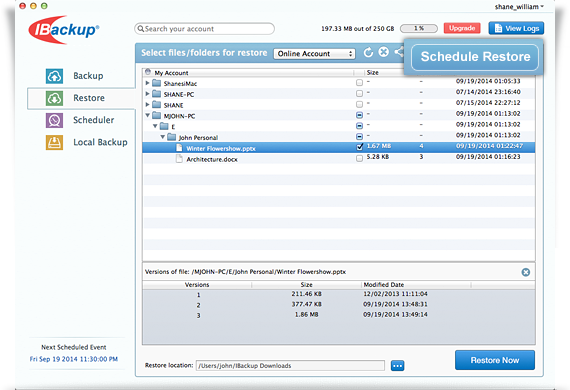570x390 pixels.
Task: Check the Architecture.docx checkbox
Action: tap(360, 158)
